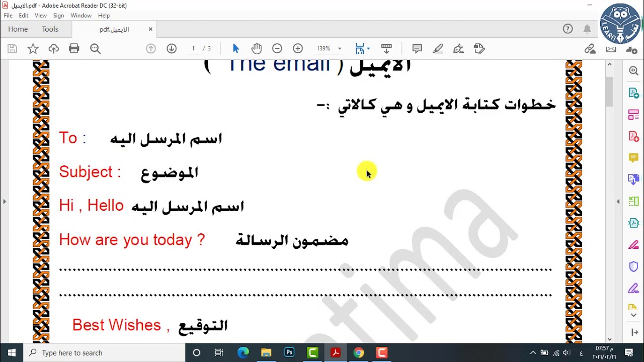Open Google Chrome from the taskbar

(x=359, y=352)
